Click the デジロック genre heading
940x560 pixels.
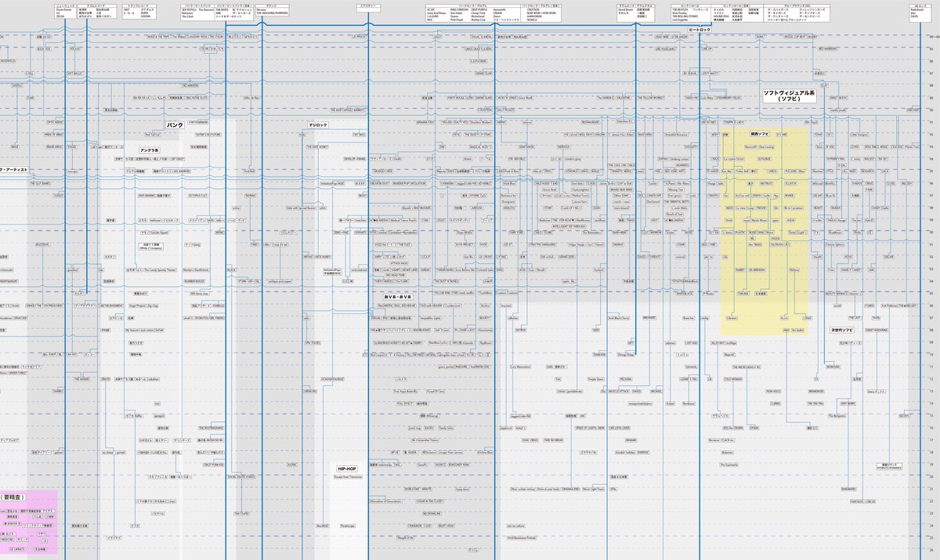[x=318, y=125]
